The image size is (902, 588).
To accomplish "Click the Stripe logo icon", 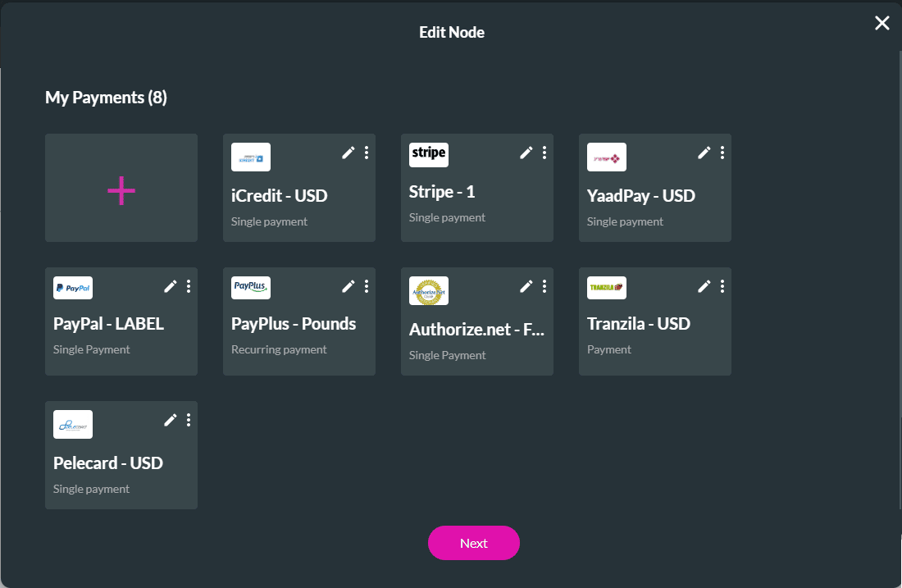I will (x=428, y=154).
